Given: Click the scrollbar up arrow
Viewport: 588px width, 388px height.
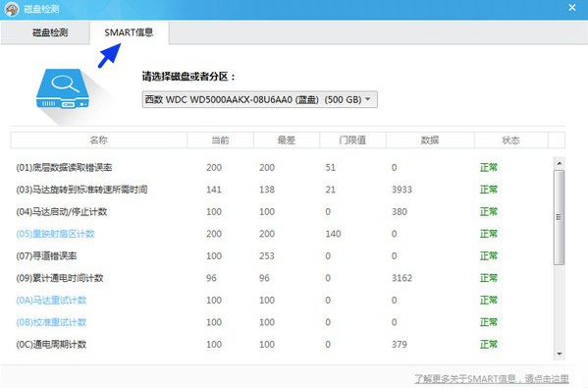Looking at the screenshot, I should click(x=560, y=163).
